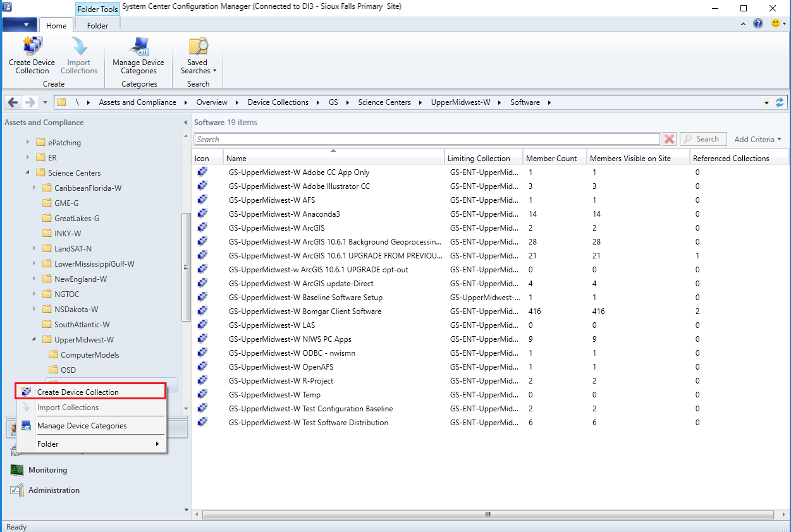Screen dimensions: 791x532
Task: Expand the LandSAT-N tree node
Action: [34, 248]
